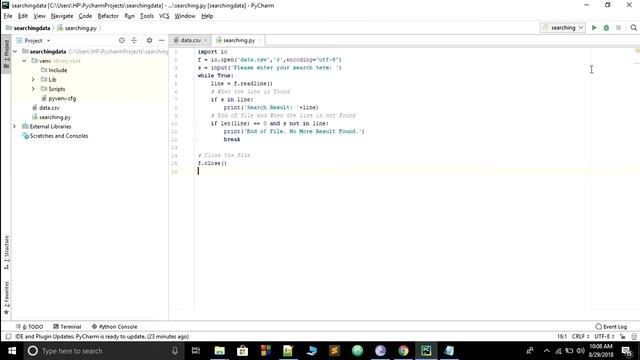Click the Stop process square icon

tap(618, 28)
